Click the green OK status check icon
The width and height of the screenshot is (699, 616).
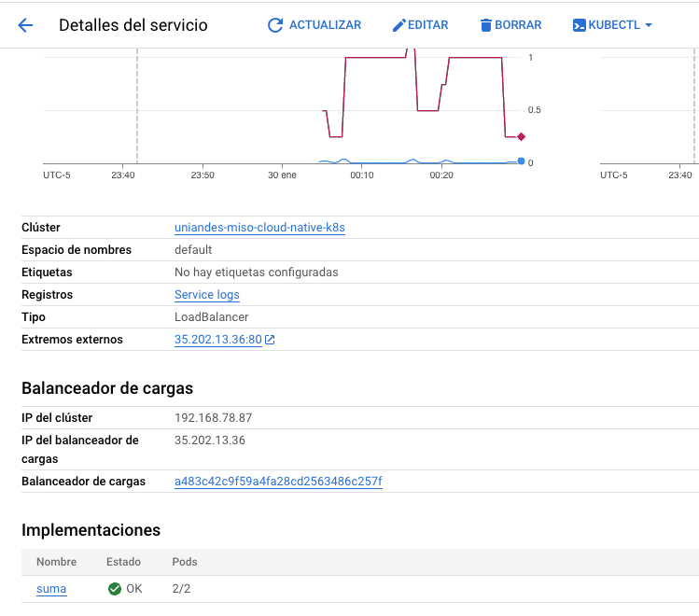coord(115,589)
